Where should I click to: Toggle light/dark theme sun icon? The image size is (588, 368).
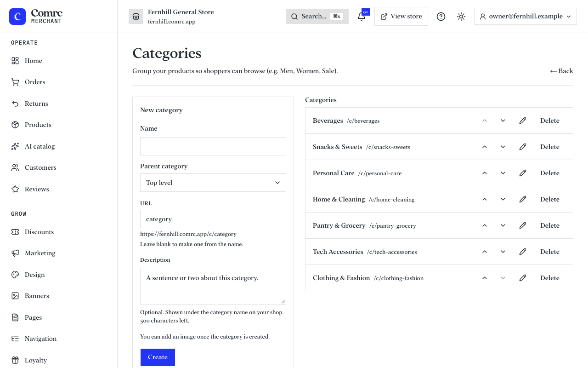pos(461,17)
